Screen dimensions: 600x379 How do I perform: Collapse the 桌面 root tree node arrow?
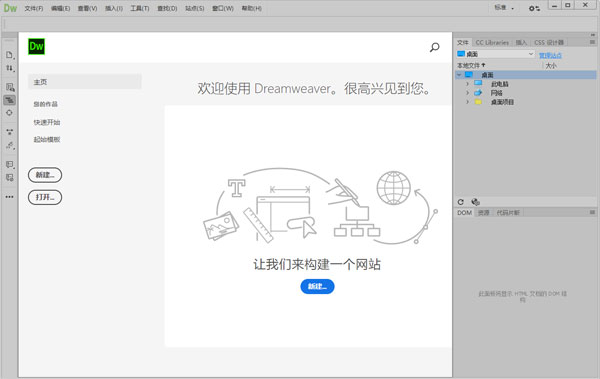(459, 75)
